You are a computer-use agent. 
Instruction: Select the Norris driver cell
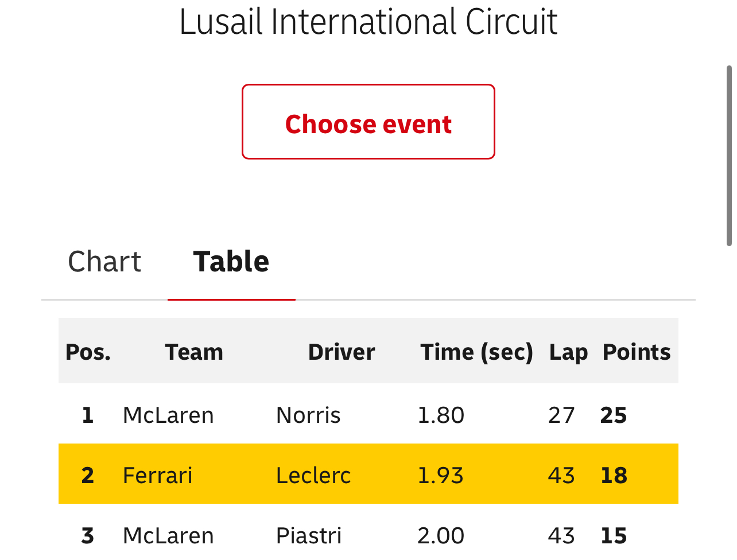pos(308,415)
